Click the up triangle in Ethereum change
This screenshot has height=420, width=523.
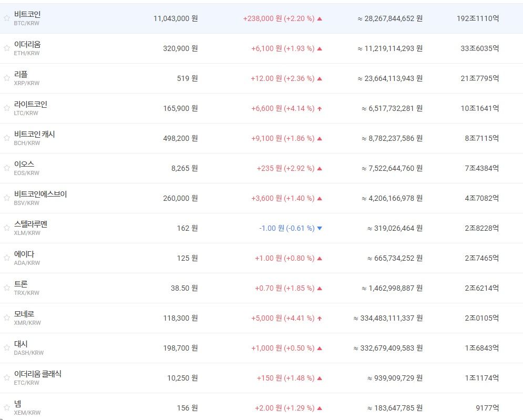pyautogui.click(x=320, y=49)
